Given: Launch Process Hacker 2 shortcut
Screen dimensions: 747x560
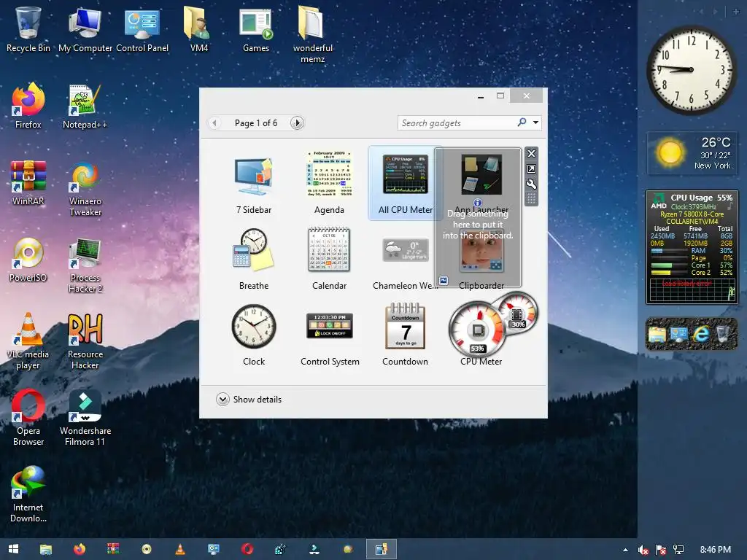Looking at the screenshot, I should click(85, 264).
